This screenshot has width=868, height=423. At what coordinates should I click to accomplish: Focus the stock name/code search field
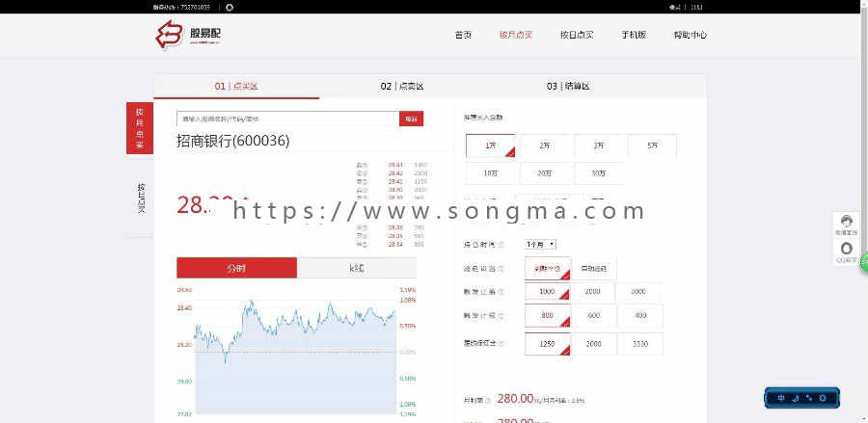point(287,119)
